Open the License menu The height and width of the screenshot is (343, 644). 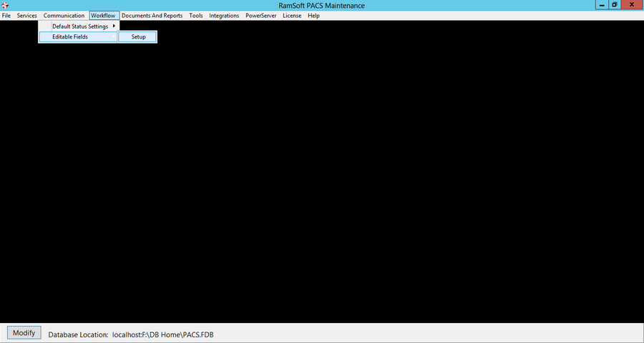click(292, 16)
